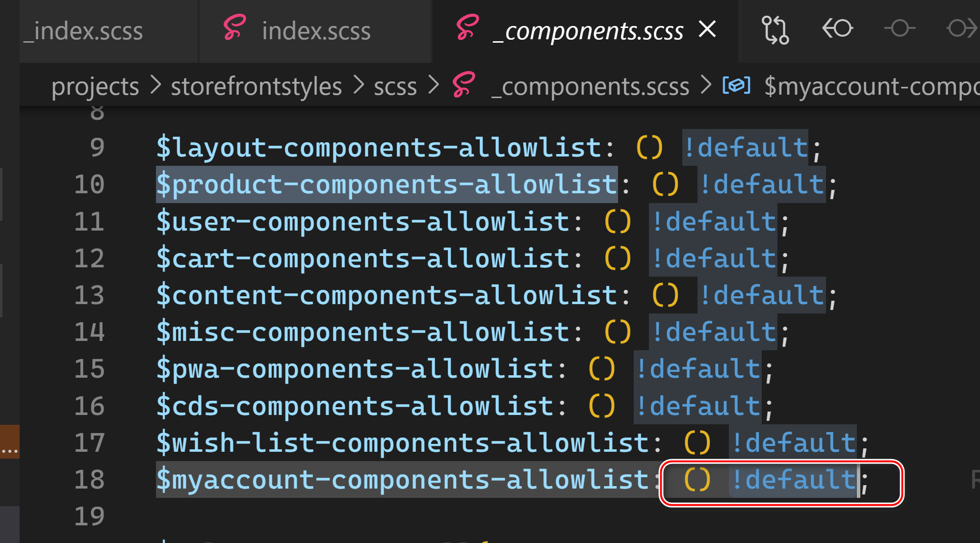Image resolution: width=980 pixels, height=543 pixels.
Task: Click the _components.scss file breadcrumb
Action: [x=591, y=86]
